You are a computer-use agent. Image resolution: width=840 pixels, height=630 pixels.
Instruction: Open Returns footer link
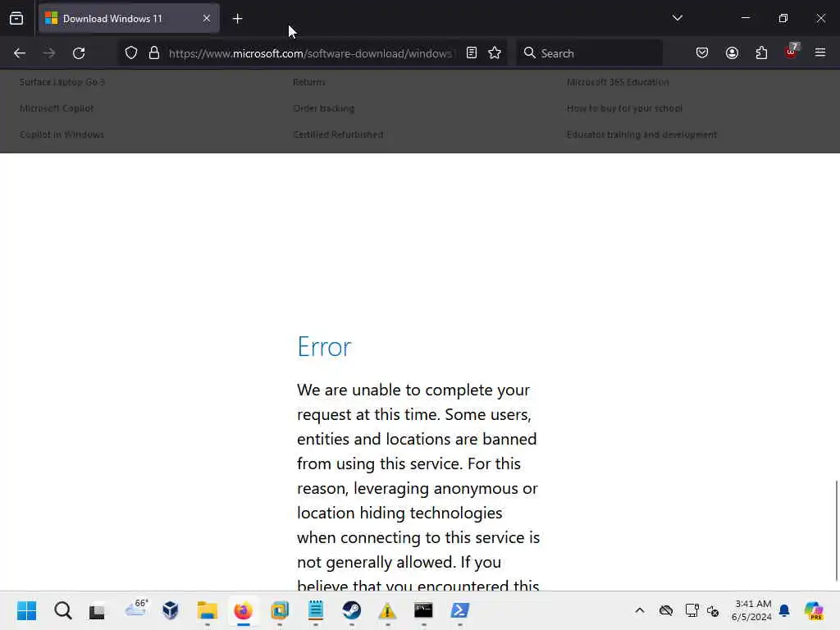tap(309, 82)
